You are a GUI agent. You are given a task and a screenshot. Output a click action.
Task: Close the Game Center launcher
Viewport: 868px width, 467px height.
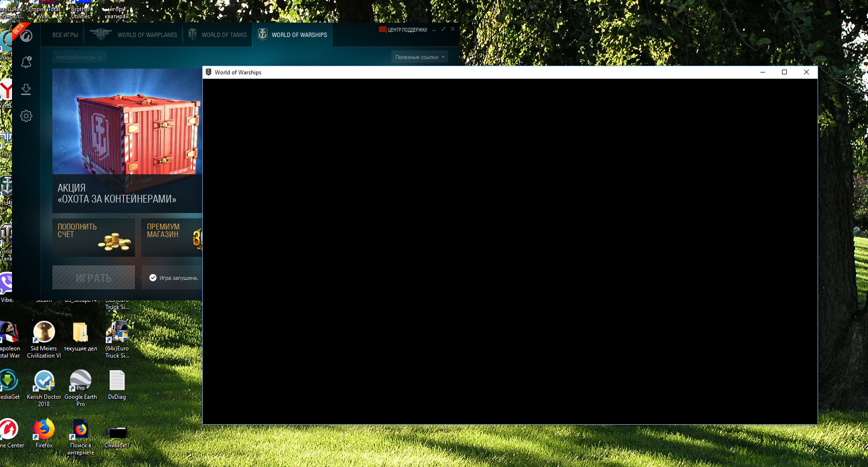click(x=452, y=29)
